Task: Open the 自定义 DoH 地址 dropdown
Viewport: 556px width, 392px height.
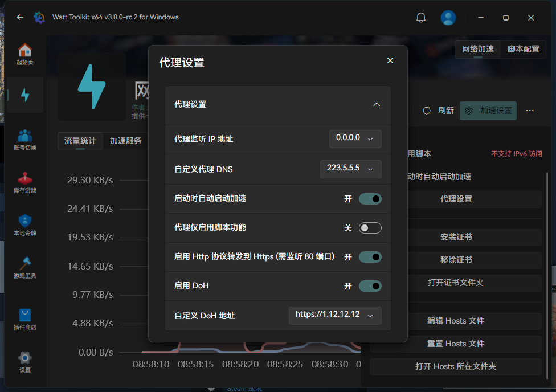Action: pyautogui.click(x=335, y=316)
